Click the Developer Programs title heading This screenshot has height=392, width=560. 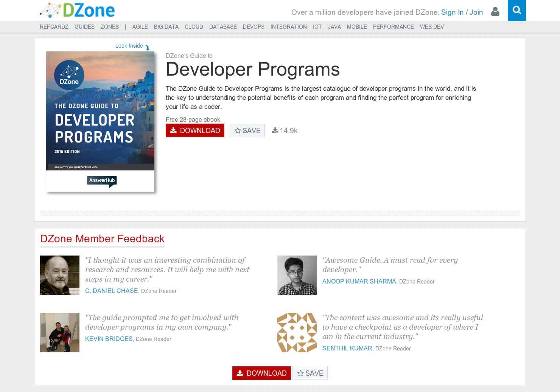pos(253,70)
